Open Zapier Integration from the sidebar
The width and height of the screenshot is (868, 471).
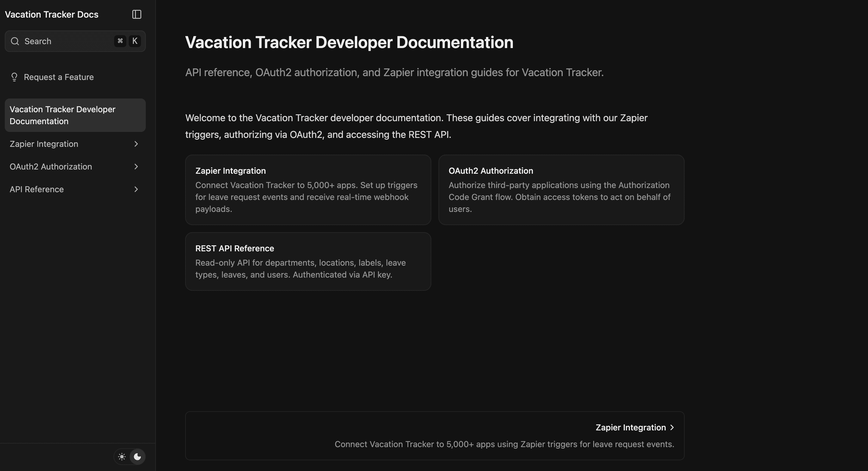point(44,144)
